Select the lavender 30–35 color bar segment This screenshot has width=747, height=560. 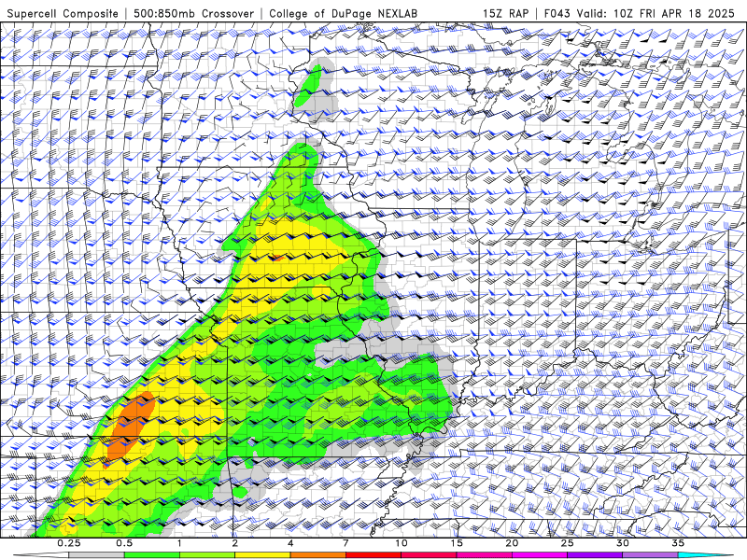click(x=650, y=555)
